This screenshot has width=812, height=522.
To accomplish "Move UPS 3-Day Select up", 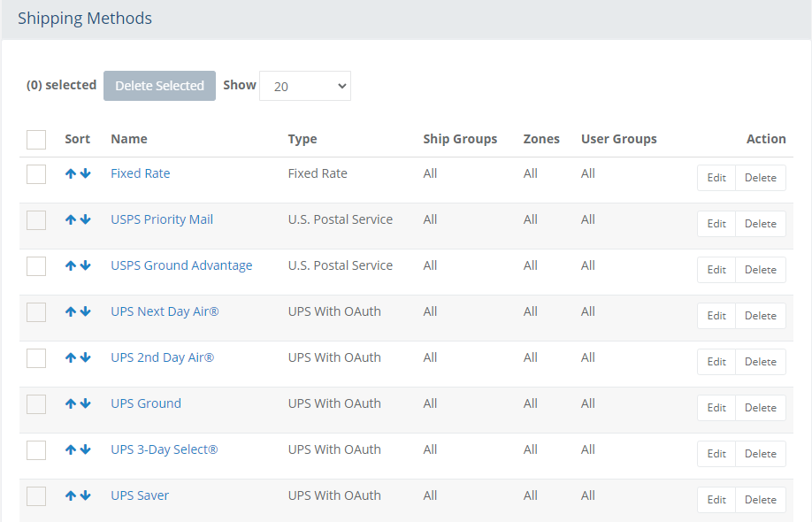I will pyautogui.click(x=71, y=450).
